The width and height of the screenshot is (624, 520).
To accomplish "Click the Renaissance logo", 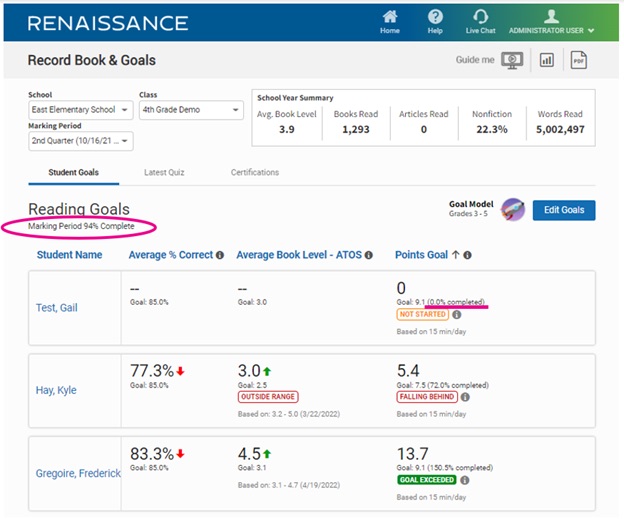I will pyautogui.click(x=108, y=23).
